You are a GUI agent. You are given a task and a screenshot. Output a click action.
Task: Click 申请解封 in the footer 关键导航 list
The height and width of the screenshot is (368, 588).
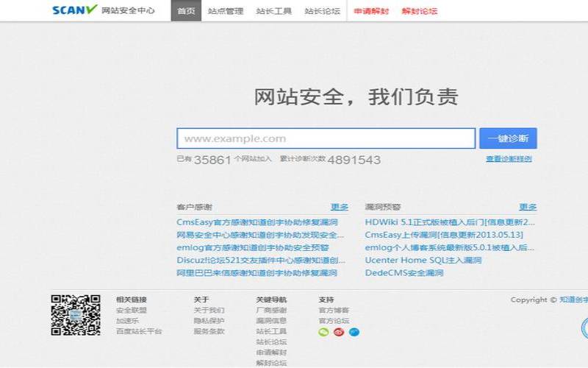pyautogui.click(x=271, y=353)
